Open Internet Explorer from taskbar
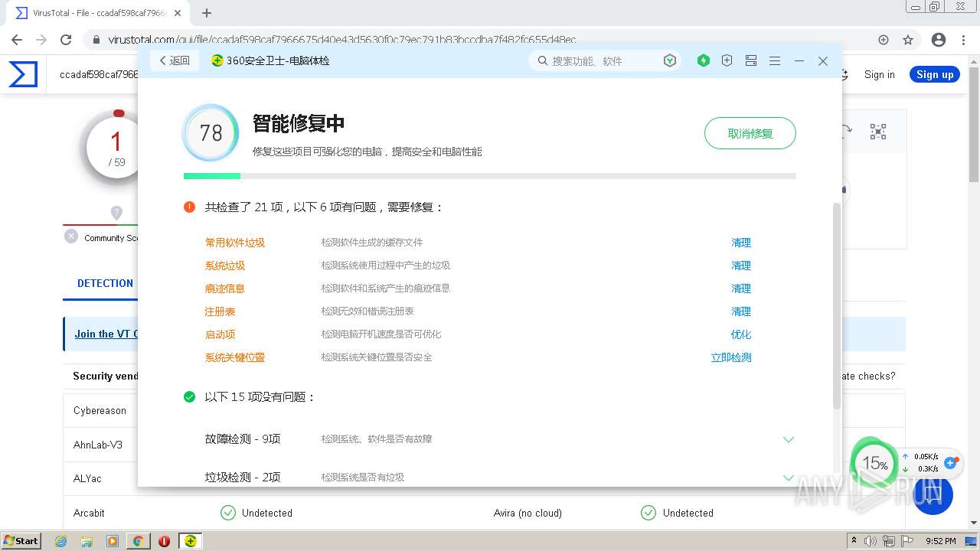The height and width of the screenshot is (551, 980). (x=60, y=541)
